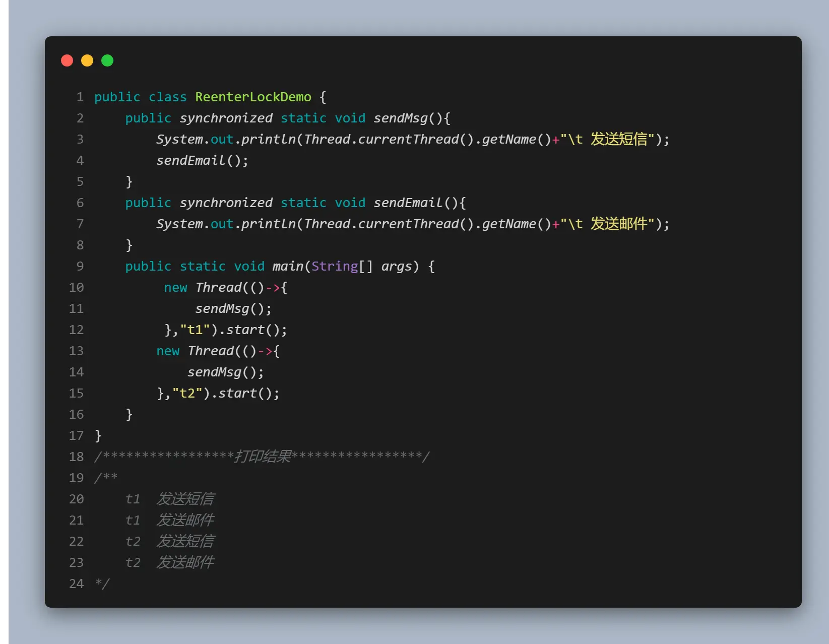Click the "t1" string literal on line 12
This screenshot has height=644, width=829.
click(195, 330)
